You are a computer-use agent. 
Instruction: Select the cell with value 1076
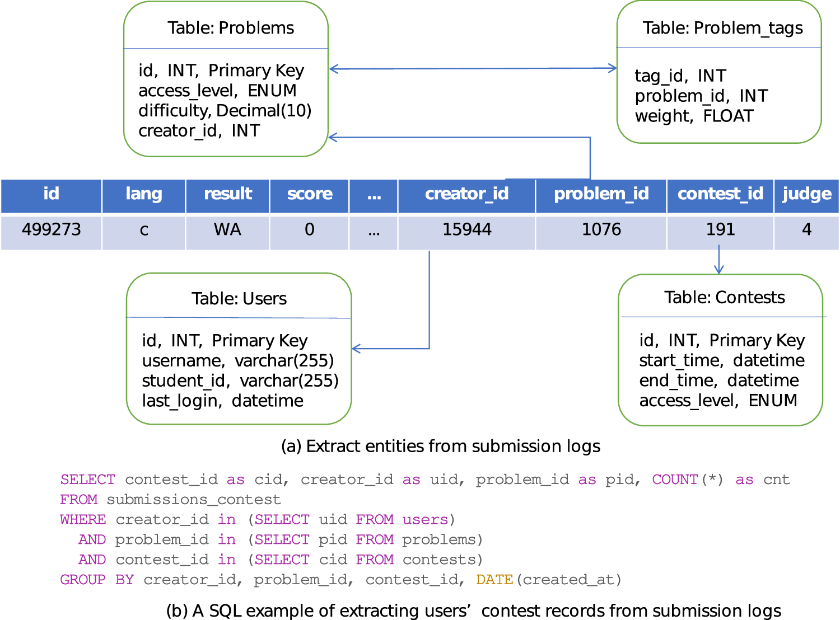click(601, 232)
